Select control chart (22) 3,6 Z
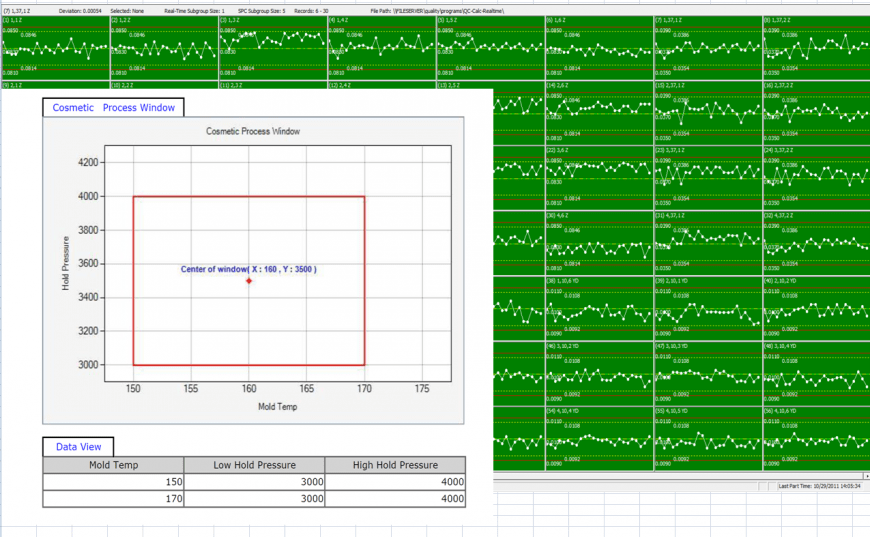870x537 pixels. (598, 177)
